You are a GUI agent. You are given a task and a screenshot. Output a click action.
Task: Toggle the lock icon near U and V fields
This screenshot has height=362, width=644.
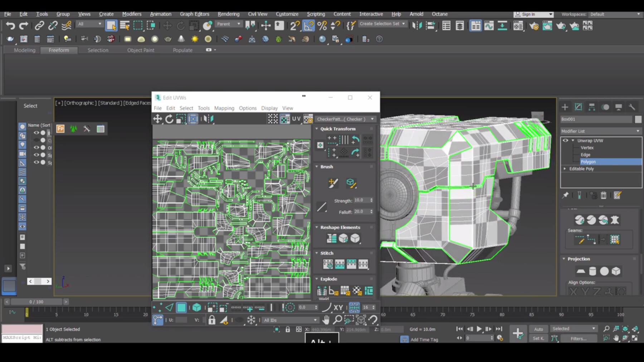click(x=212, y=319)
